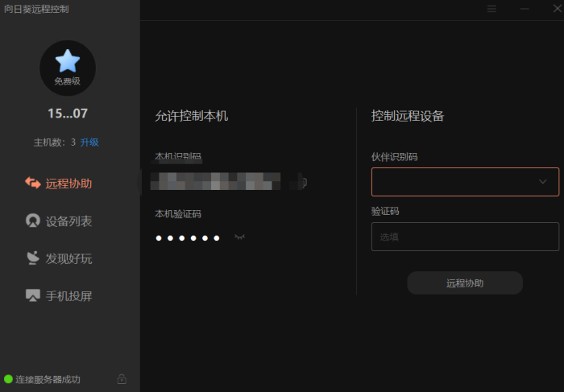The height and width of the screenshot is (392, 564).
Task: Click the 主机数: 3 label
Action: [x=54, y=142]
